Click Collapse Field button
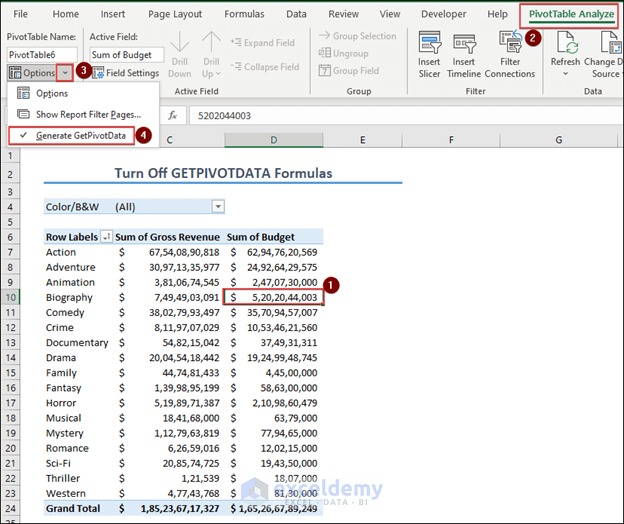Viewport: 624px width, 524px height. pyautogui.click(x=264, y=67)
